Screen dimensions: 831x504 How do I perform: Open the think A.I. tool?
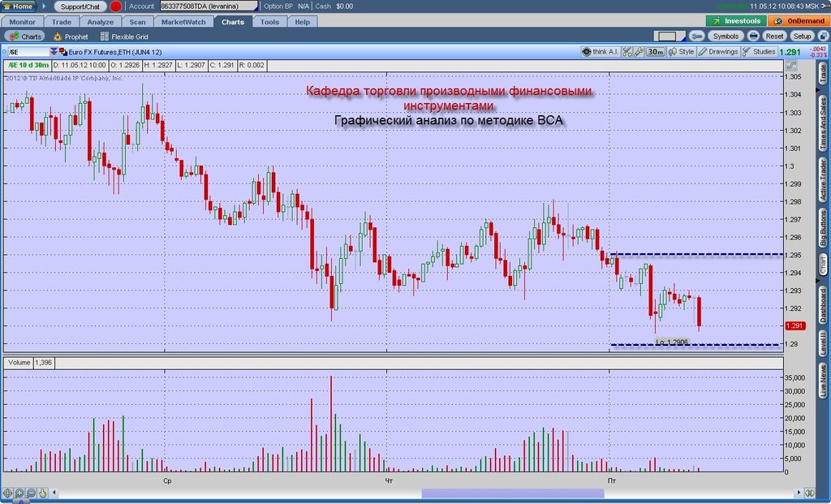click(x=601, y=51)
